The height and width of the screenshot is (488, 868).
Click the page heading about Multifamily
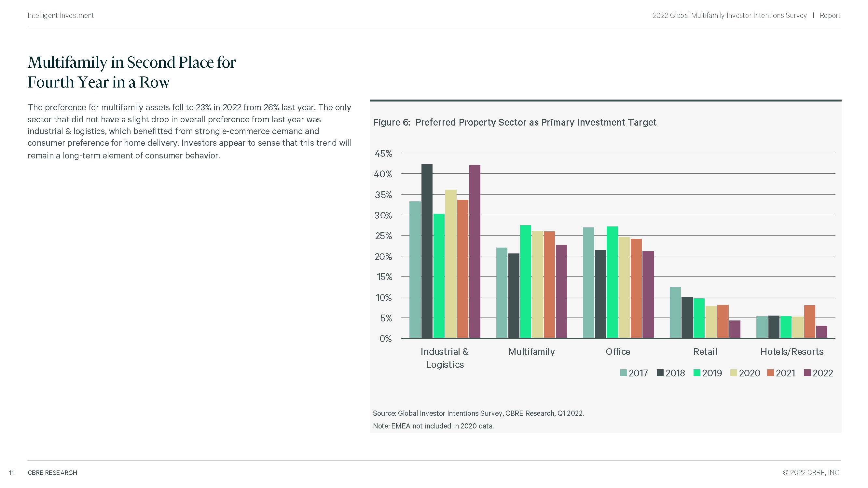pyautogui.click(x=132, y=72)
